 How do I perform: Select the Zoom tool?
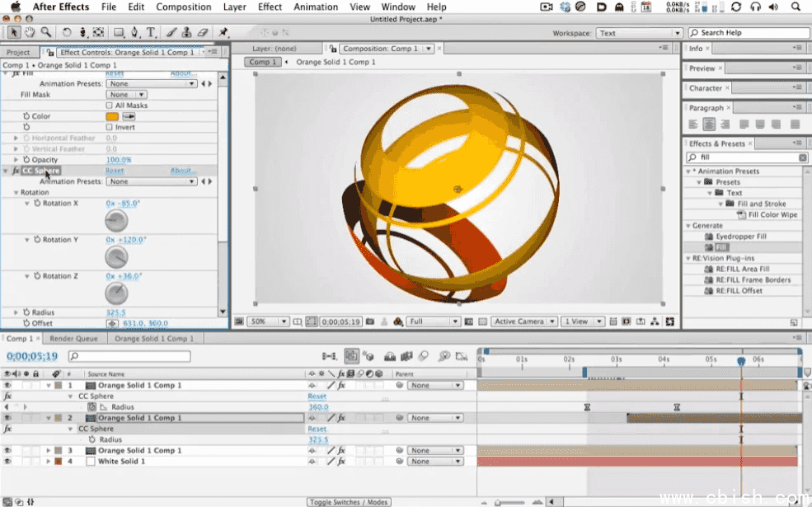tap(45, 32)
